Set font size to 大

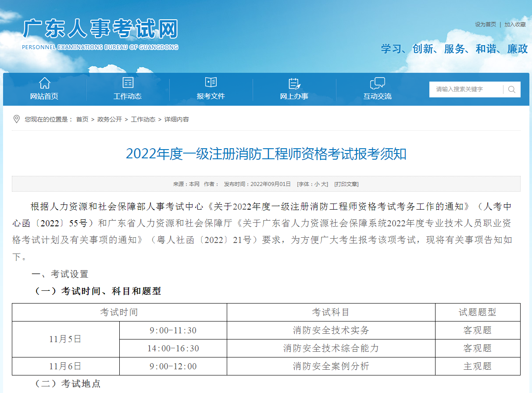tap(324, 184)
